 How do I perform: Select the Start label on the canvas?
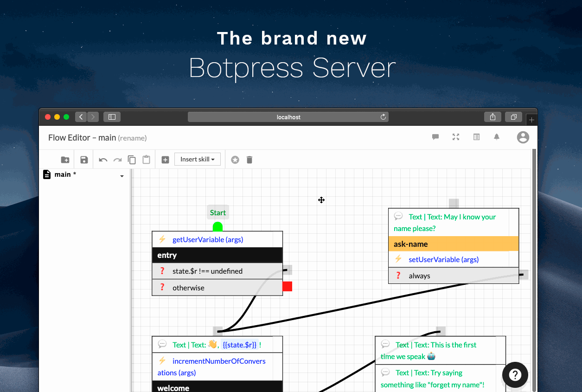(x=218, y=212)
